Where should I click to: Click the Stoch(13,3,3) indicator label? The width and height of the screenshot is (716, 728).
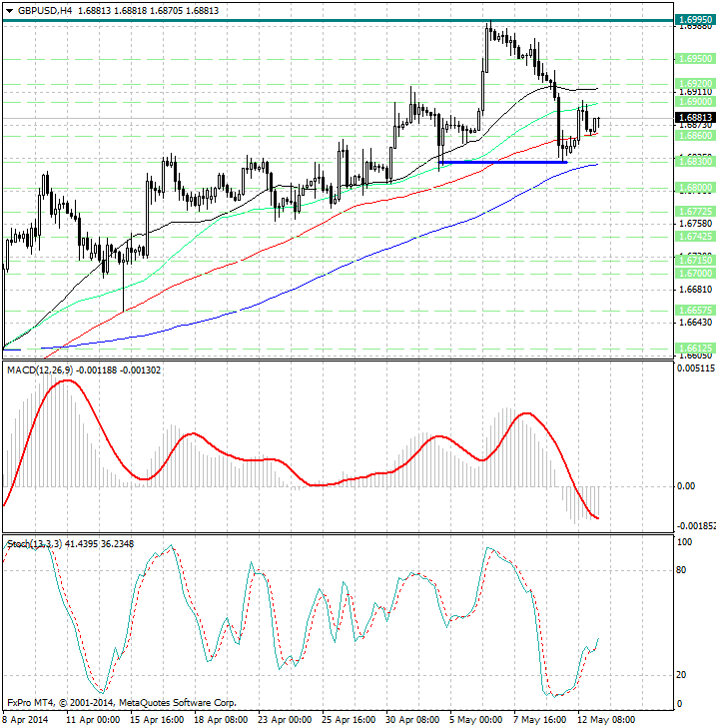tap(34, 543)
